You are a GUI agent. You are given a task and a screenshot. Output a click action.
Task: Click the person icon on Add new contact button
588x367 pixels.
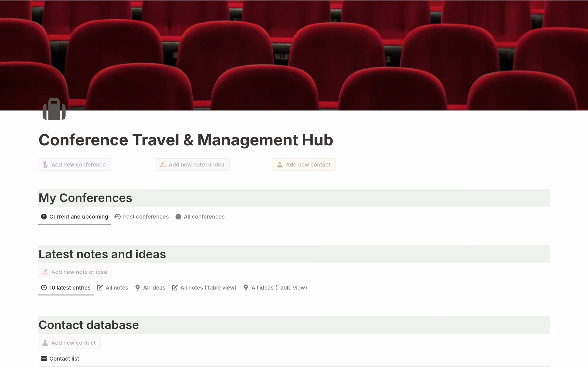[280, 164]
